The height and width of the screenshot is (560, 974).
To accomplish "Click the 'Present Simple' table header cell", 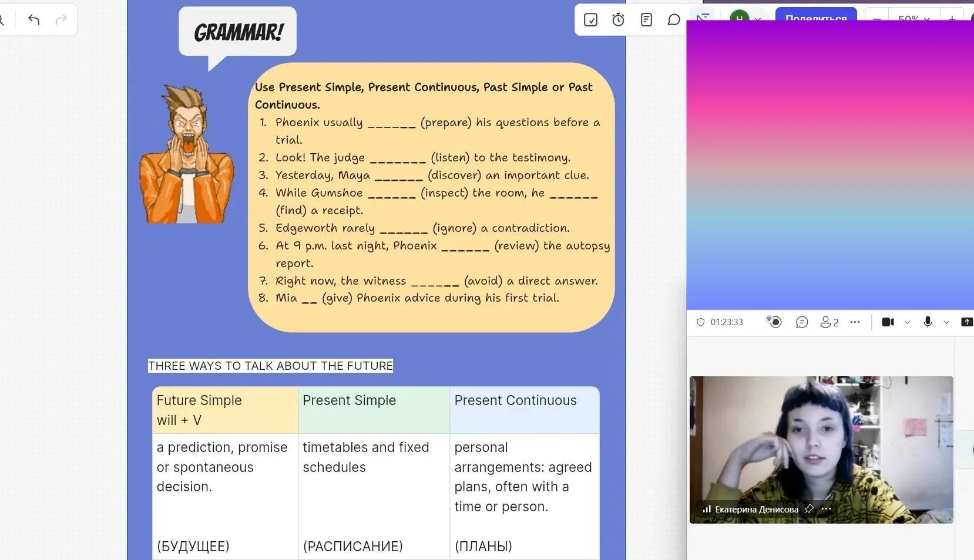I will [374, 410].
